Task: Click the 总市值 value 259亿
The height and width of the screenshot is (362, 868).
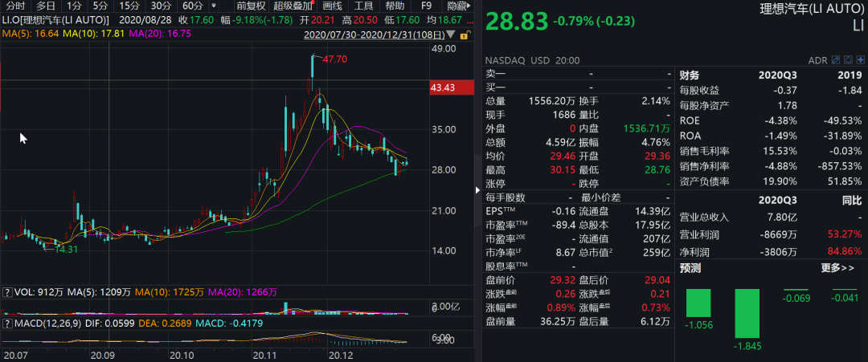Action: click(x=657, y=253)
